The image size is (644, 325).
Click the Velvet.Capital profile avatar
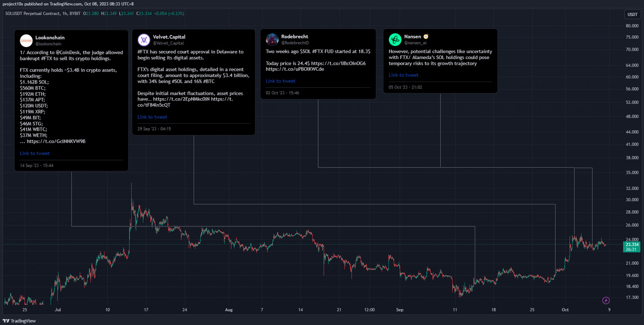(x=144, y=40)
